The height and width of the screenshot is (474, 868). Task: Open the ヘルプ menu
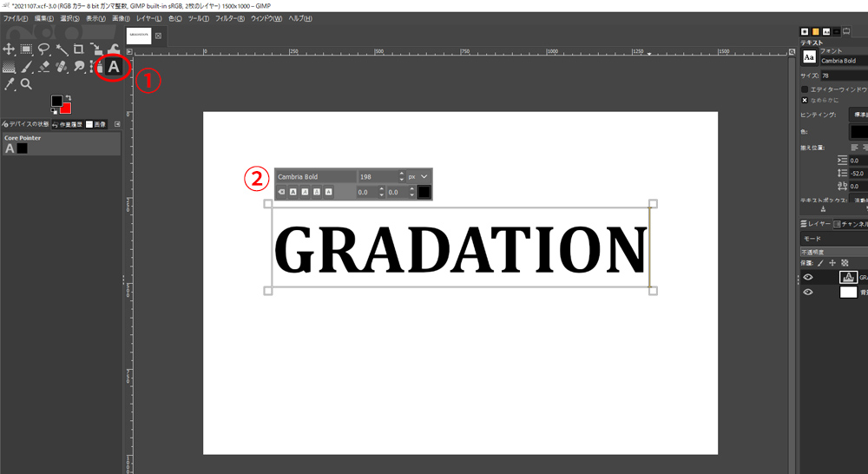click(300, 18)
